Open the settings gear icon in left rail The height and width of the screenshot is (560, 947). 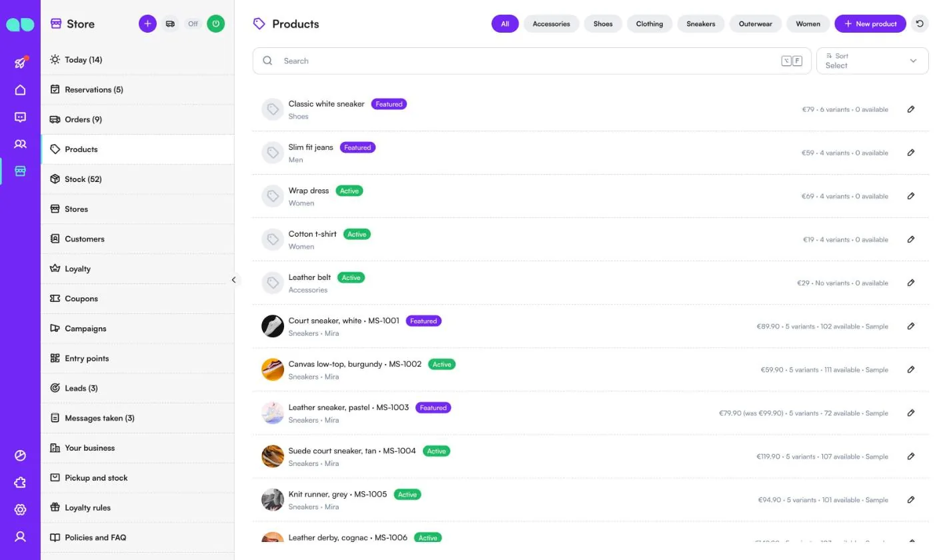20,510
